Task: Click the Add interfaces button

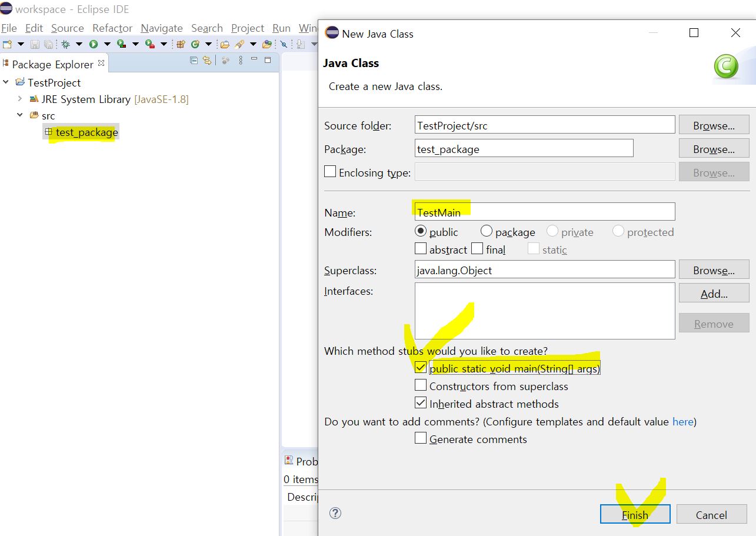Action: (714, 293)
